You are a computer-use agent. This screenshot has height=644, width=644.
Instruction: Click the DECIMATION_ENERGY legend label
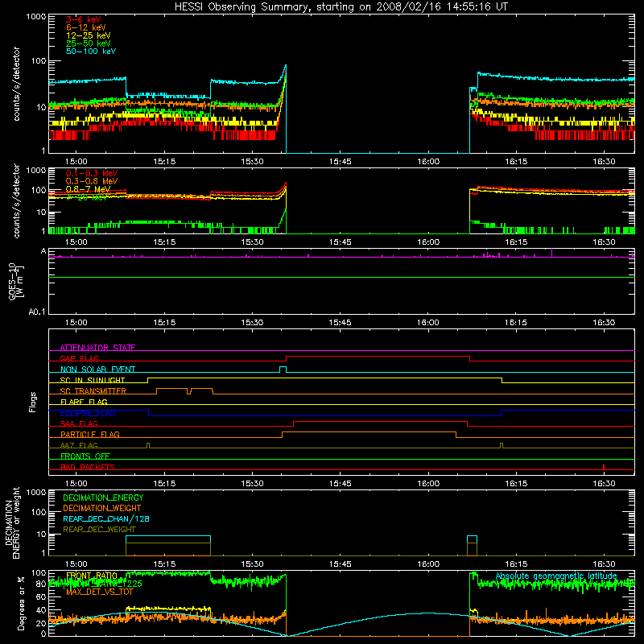click(103, 497)
